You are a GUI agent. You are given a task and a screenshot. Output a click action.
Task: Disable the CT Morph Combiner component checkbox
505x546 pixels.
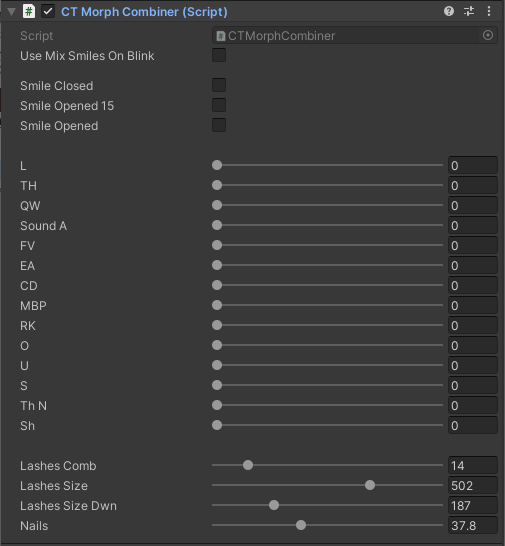click(48, 11)
